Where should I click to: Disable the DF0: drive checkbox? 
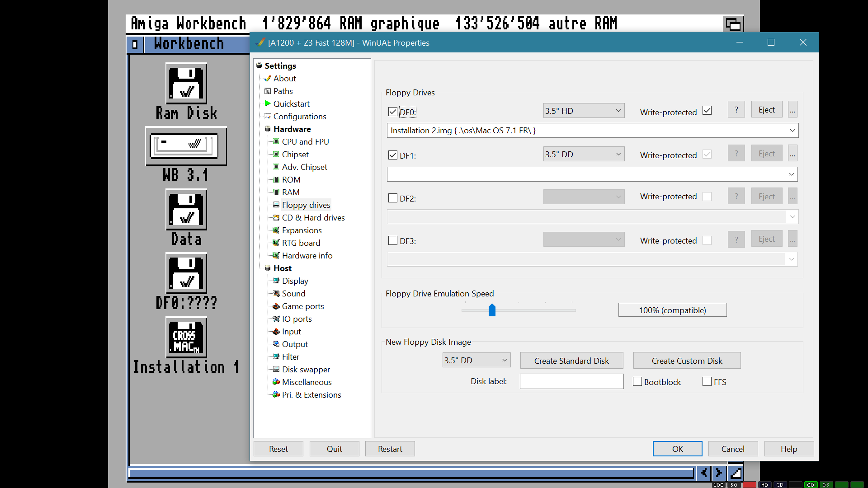393,112
